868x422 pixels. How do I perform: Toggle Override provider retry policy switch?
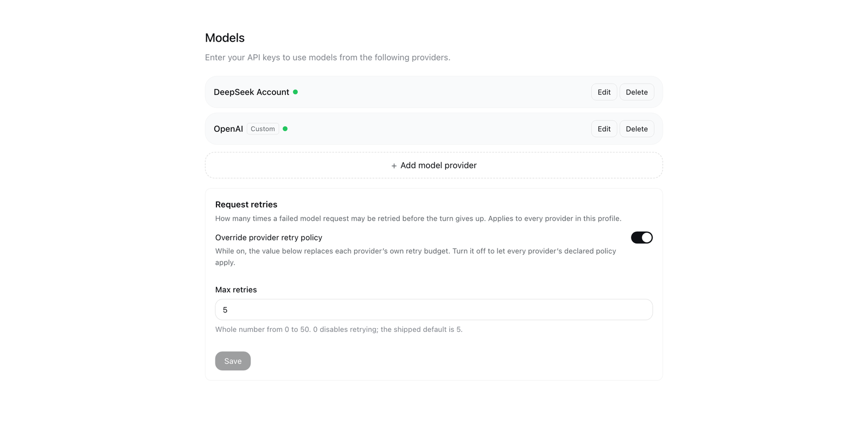(x=641, y=238)
